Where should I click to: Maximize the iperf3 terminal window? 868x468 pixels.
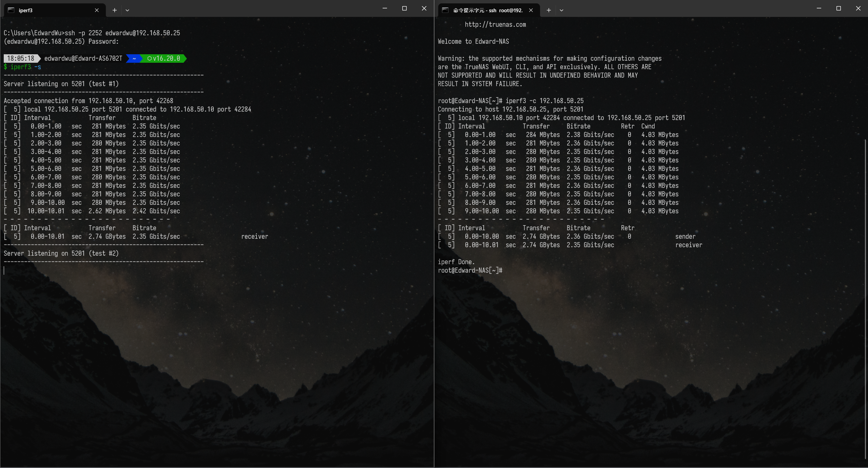[x=404, y=8]
